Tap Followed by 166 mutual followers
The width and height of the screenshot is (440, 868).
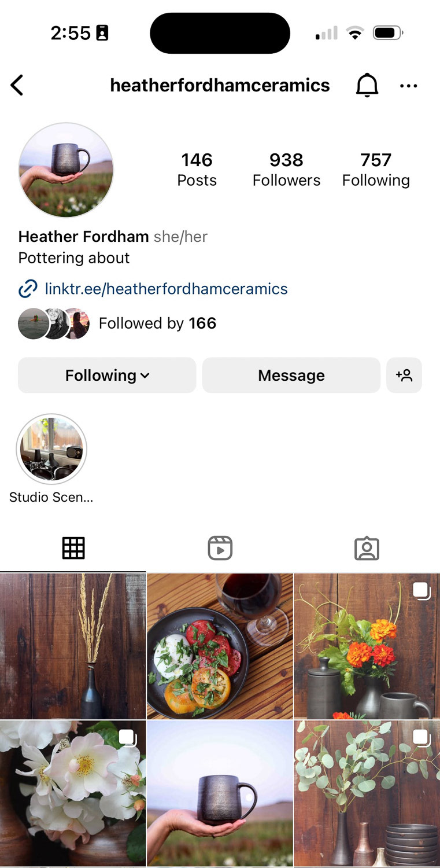[x=157, y=323]
